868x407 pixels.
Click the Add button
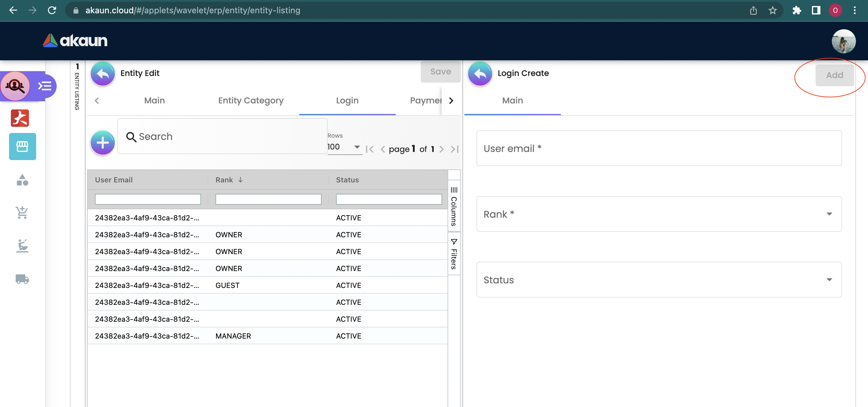(x=834, y=75)
